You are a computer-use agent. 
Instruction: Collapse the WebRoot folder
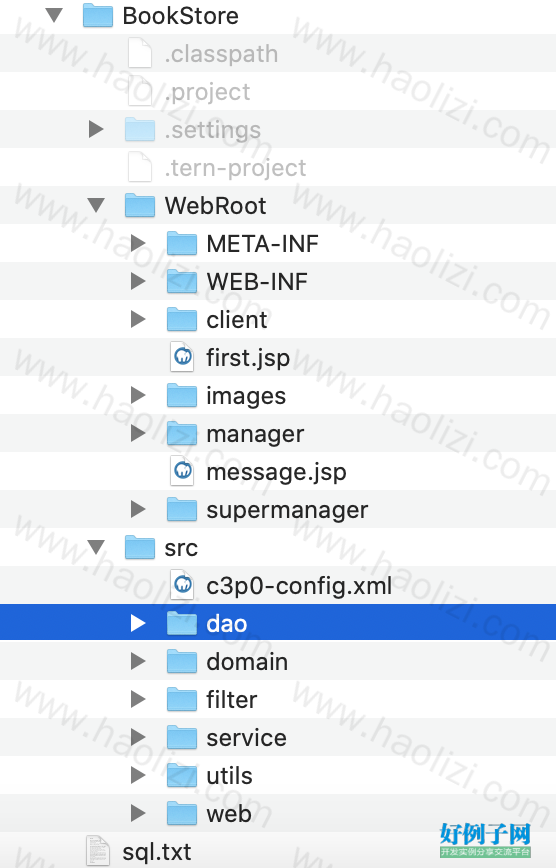click(96, 205)
